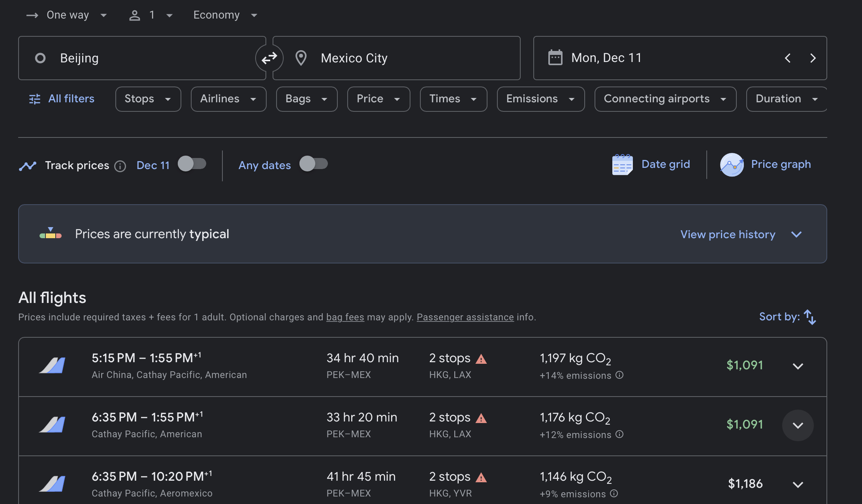Open the Times filter dropdown
The width and height of the screenshot is (862, 504).
pos(453,99)
